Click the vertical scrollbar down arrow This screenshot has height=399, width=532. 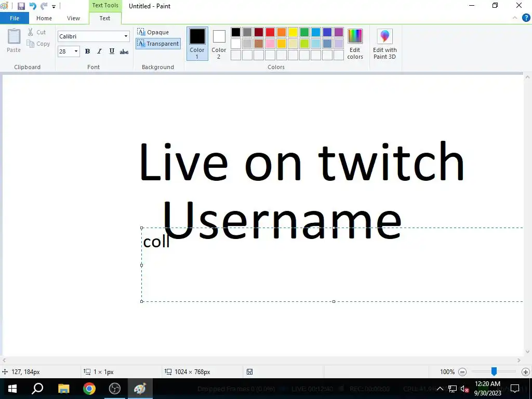(x=527, y=352)
